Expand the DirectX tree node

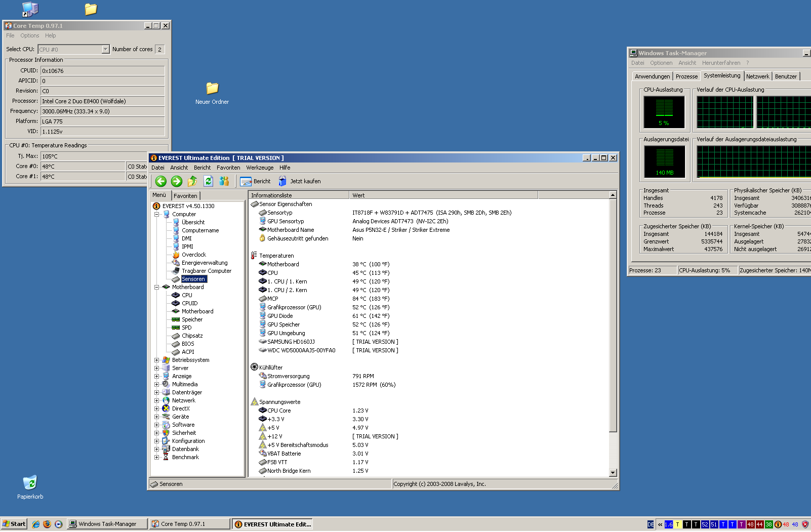(x=157, y=408)
